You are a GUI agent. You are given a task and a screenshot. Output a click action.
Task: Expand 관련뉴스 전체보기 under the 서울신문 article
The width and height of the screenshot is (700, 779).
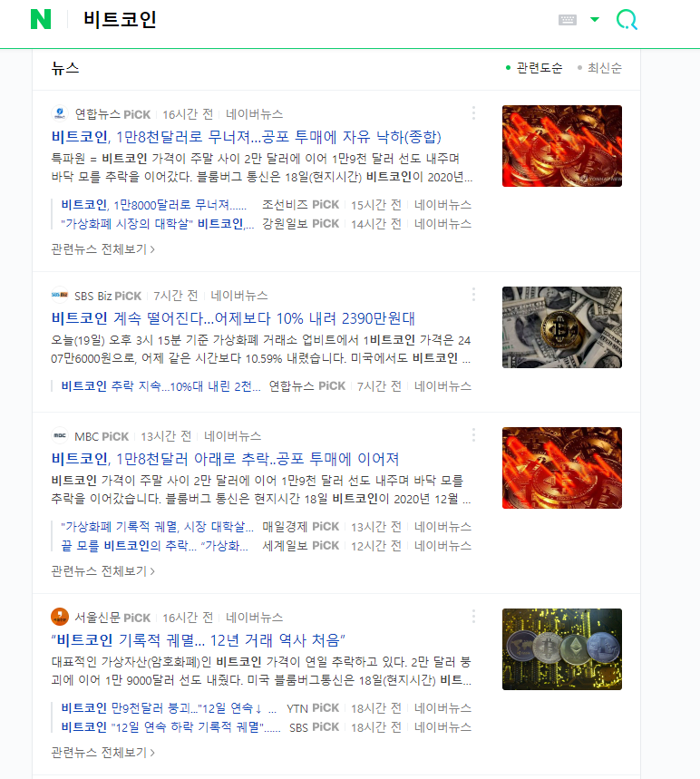coord(102,752)
